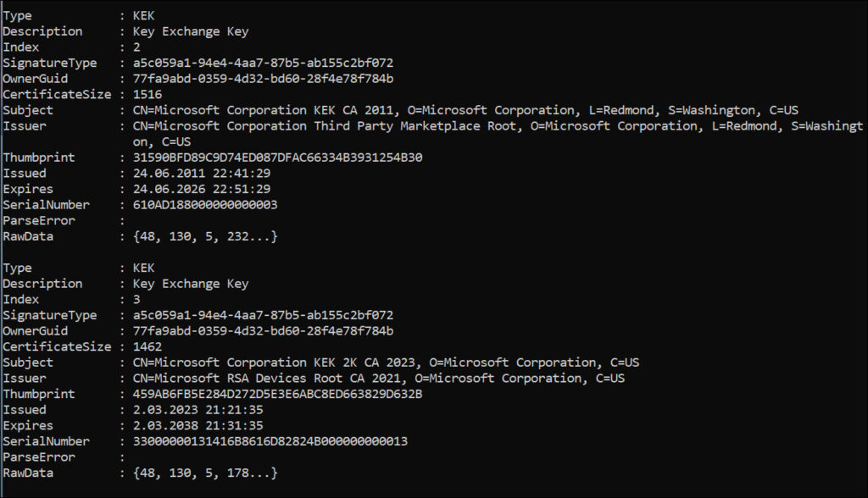Select RawData ending in 178
The image size is (868, 498).
pos(205,473)
